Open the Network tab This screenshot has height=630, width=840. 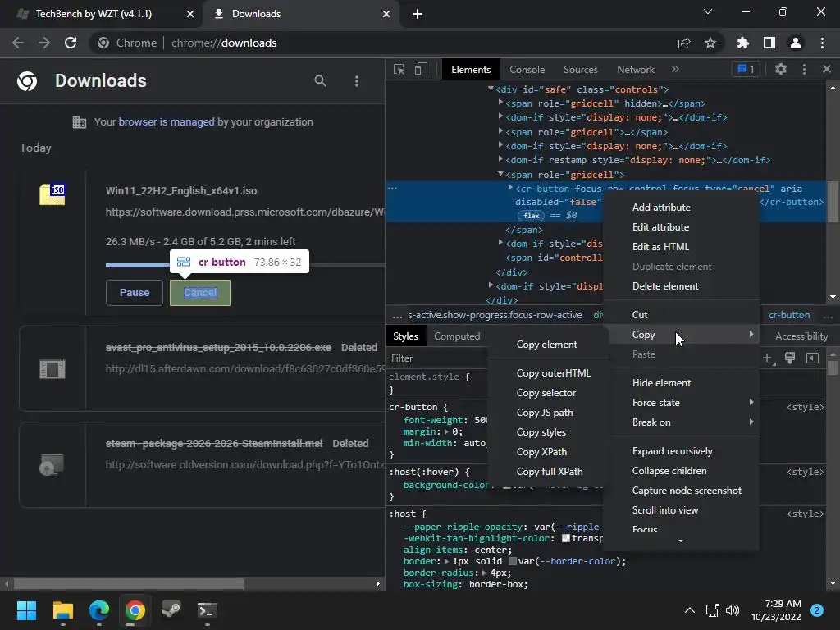pyautogui.click(x=636, y=70)
